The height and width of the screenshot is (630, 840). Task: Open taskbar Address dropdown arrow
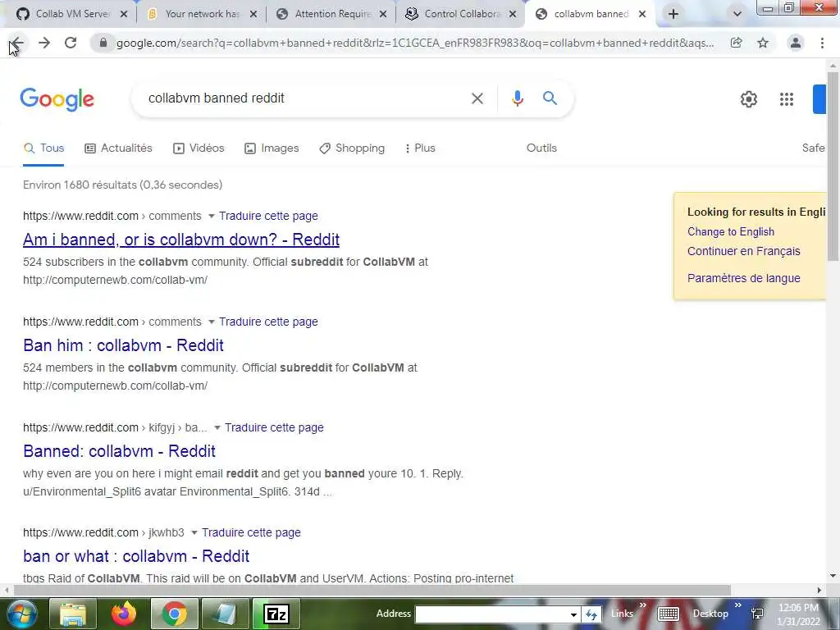click(x=573, y=614)
